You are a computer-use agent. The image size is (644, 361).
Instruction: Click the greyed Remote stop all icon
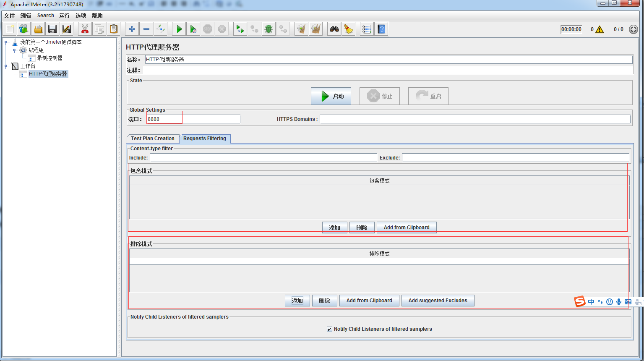tap(254, 29)
